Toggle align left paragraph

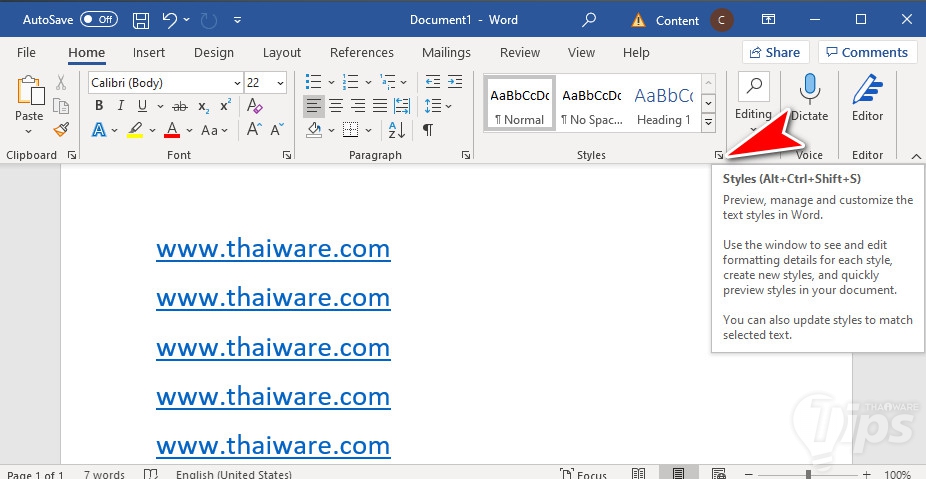coord(314,106)
